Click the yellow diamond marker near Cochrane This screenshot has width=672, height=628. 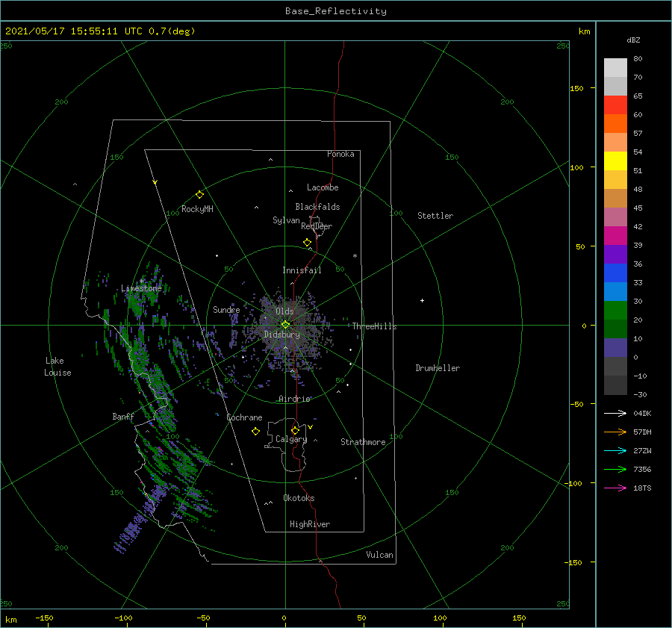click(x=255, y=432)
